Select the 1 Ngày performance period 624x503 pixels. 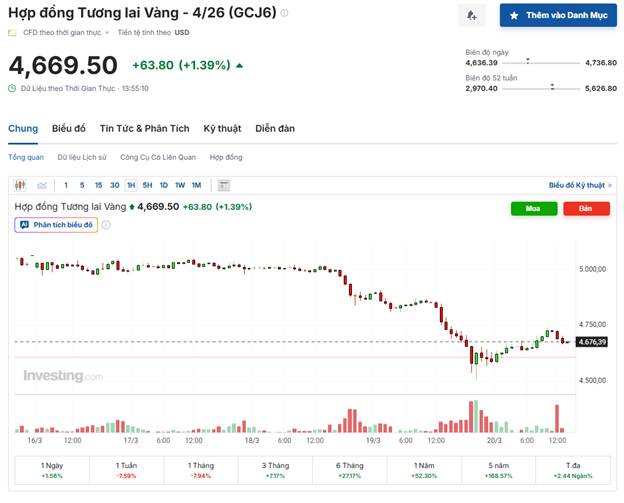(52, 470)
